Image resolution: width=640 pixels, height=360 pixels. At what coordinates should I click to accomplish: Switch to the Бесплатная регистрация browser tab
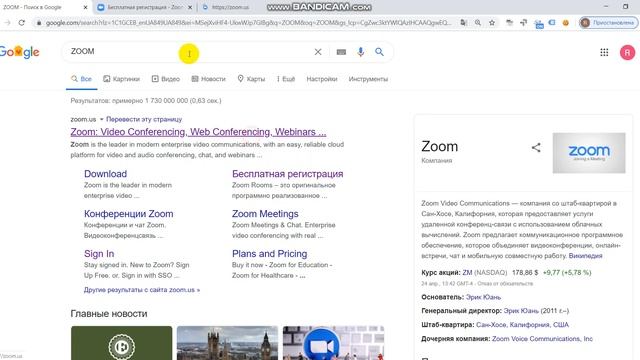coord(145,7)
